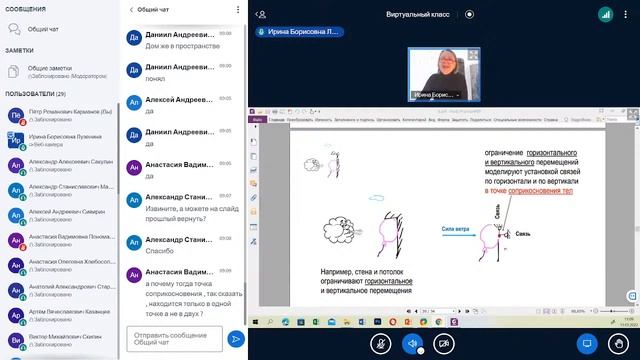640x360 pixels.
Task: Make shared screen fullscreen via corner icon
Action: [633, 114]
